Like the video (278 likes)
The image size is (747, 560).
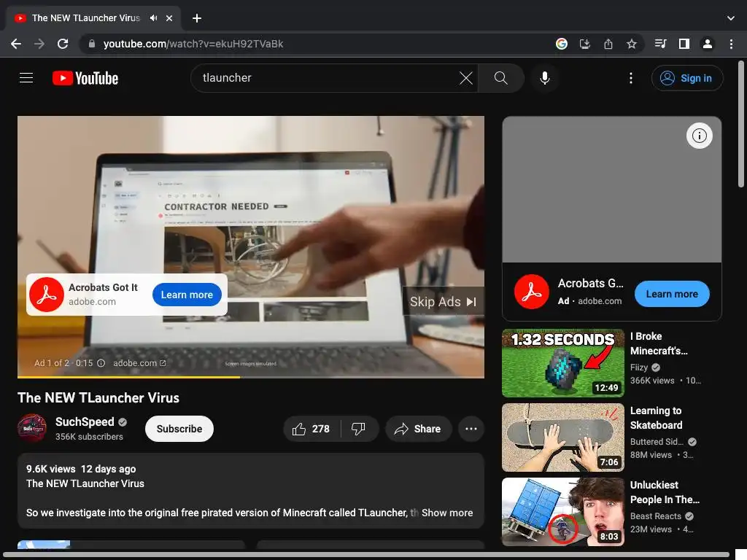point(311,429)
